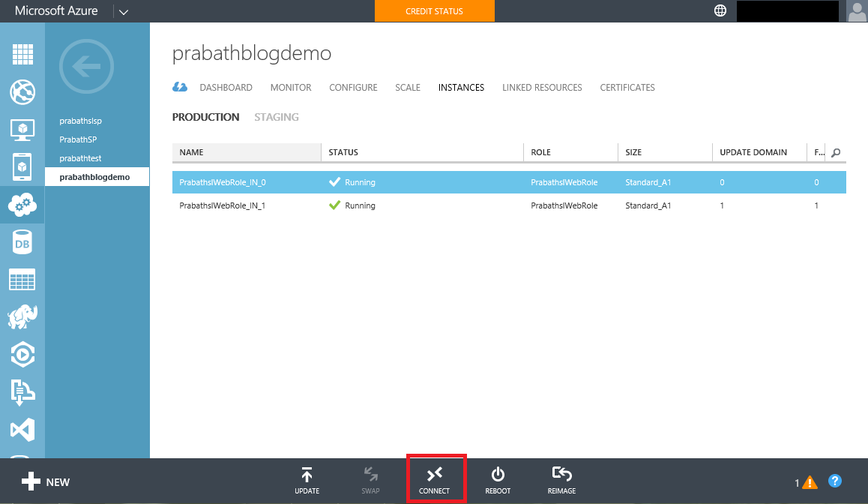868x504 pixels.
Task: Select the PRODUCTION environment
Action: (x=205, y=117)
